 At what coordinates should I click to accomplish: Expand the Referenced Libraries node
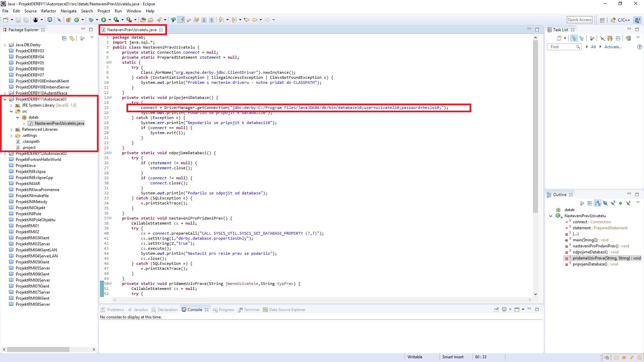coord(11,129)
